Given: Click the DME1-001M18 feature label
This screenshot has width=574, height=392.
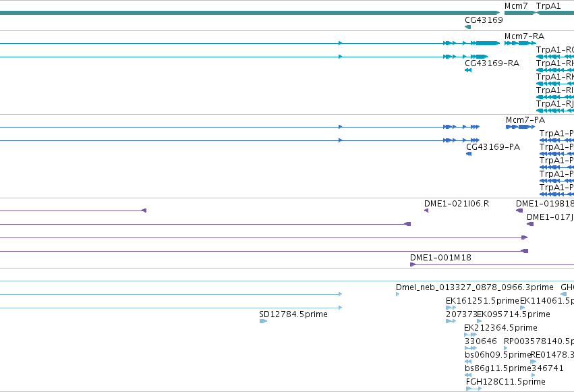Looking at the screenshot, I should point(440,257).
